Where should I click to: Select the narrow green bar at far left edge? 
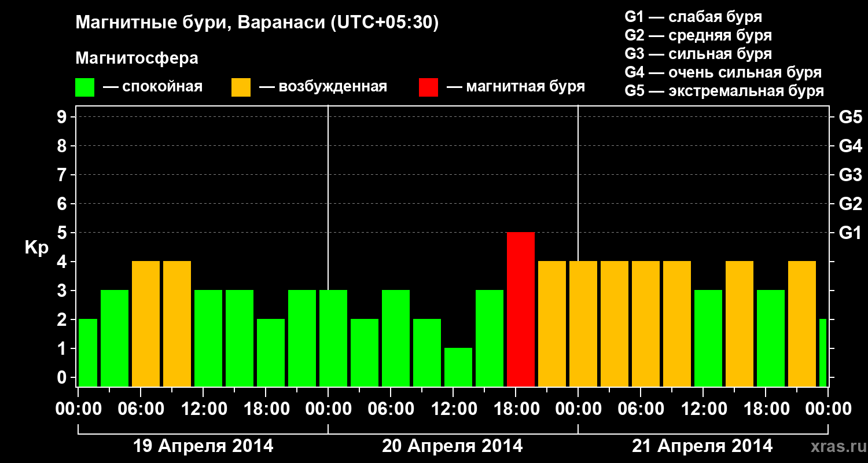point(88,352)
